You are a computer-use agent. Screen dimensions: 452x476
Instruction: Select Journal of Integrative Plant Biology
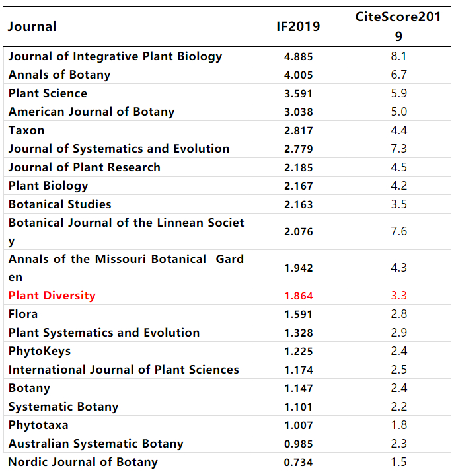point(115,56)
